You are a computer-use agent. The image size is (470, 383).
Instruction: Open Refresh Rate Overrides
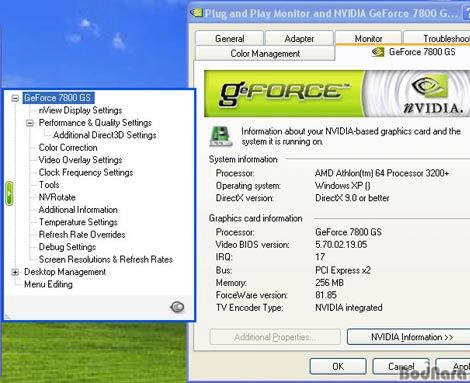pyautogui.click(x=82, y=235)
